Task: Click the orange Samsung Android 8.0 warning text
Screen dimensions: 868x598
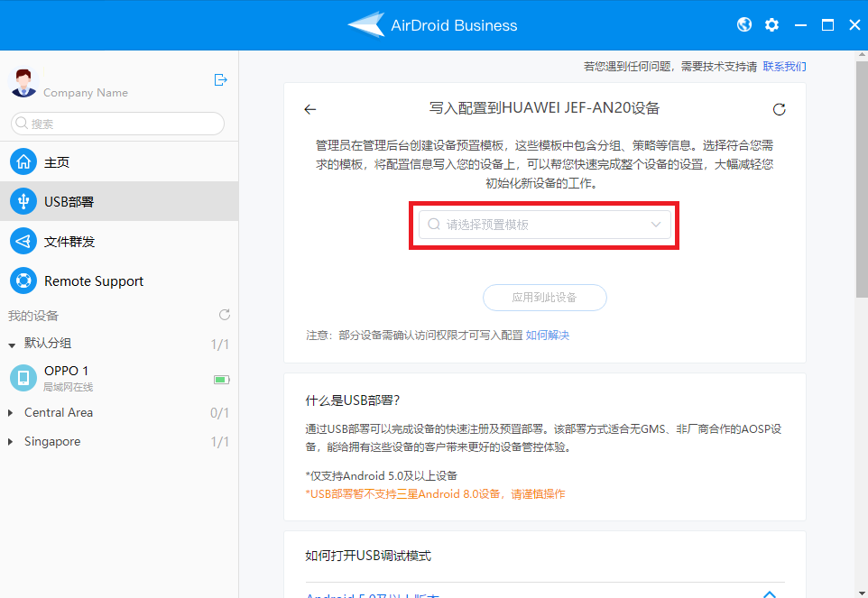Action: [435, 493]
